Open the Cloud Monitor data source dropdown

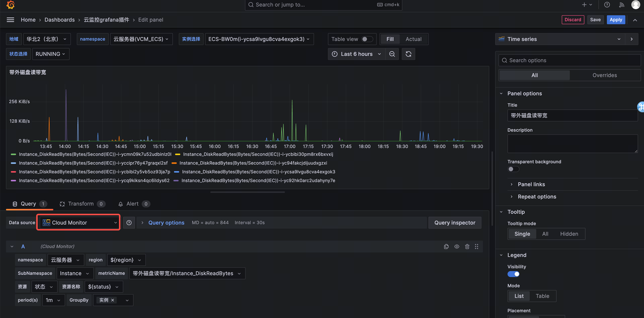coord(79,222)
